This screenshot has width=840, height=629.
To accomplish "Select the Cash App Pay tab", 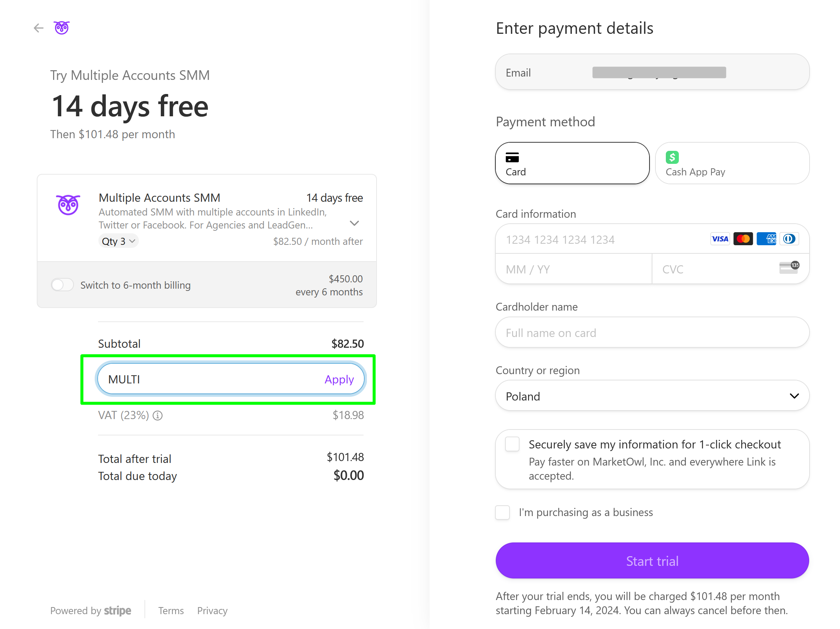I will coord(732,163).
